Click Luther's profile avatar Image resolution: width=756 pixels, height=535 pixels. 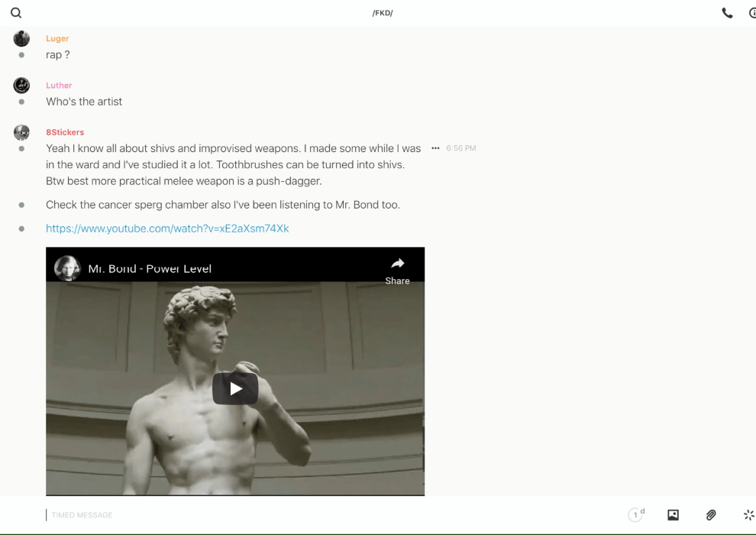tap(21, 86)
